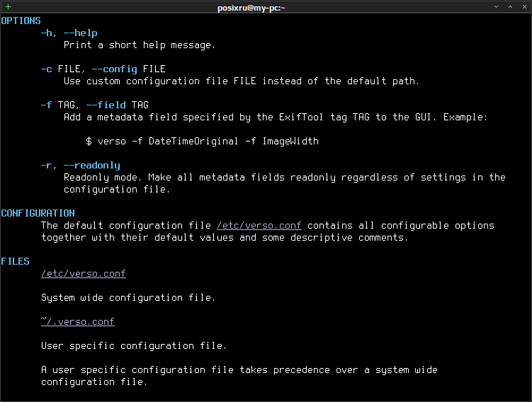Click the green plus new-tab icon
The height and width of the screenshot is (402, 532).
click(8, 7)
